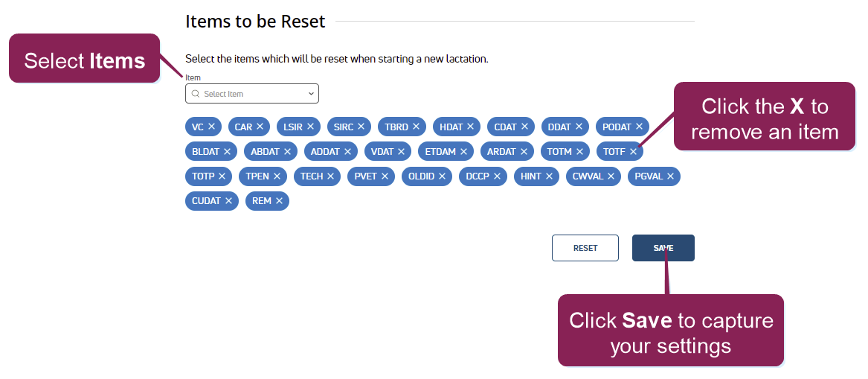Delete LSIR from reset items
The width and height of the screenshot is (868, 379).
[x=310, y=127]
